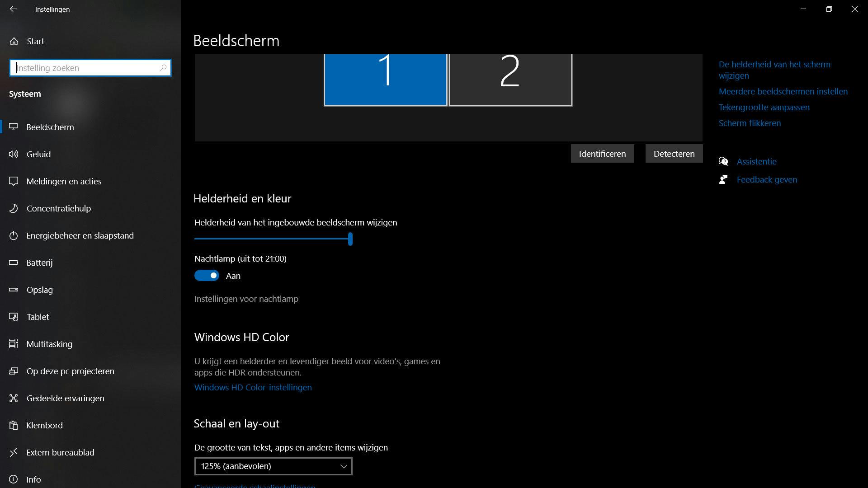Click the Feedback geven person icon

point(723,179)
